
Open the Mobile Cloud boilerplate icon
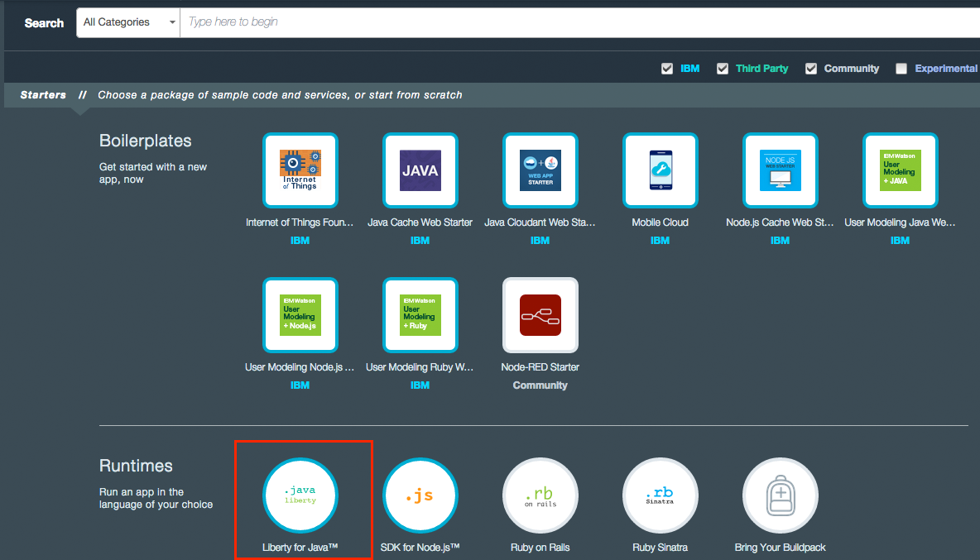click(660, 170)
